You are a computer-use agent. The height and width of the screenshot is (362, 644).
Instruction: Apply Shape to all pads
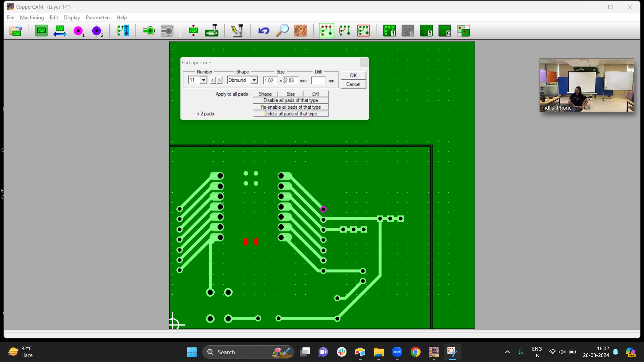pos(265,94)
